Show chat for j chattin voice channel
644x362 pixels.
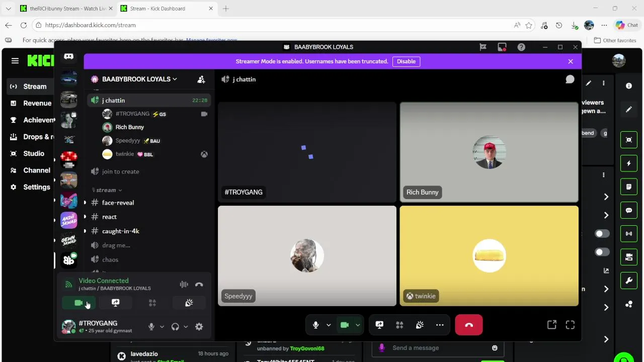click(570, 79)
